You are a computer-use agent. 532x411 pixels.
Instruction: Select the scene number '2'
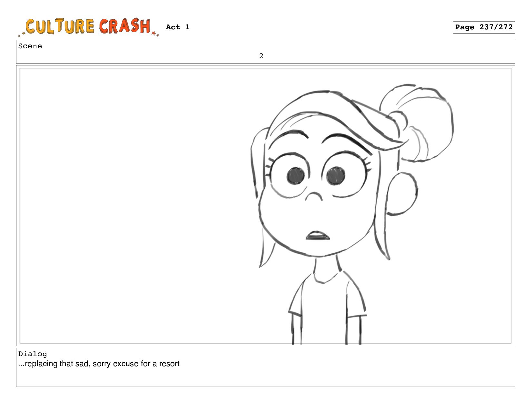[261, 56]
